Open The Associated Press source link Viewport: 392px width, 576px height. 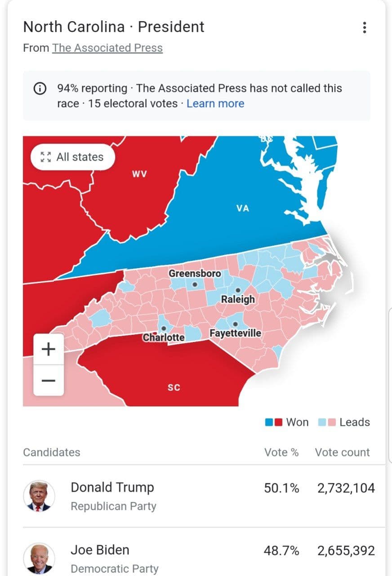[x=107, y=48]
